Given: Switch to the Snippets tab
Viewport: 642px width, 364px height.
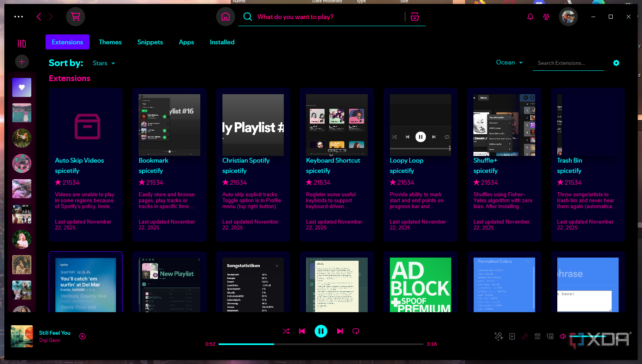Looking at the screenshot, I should click(150, 42).
